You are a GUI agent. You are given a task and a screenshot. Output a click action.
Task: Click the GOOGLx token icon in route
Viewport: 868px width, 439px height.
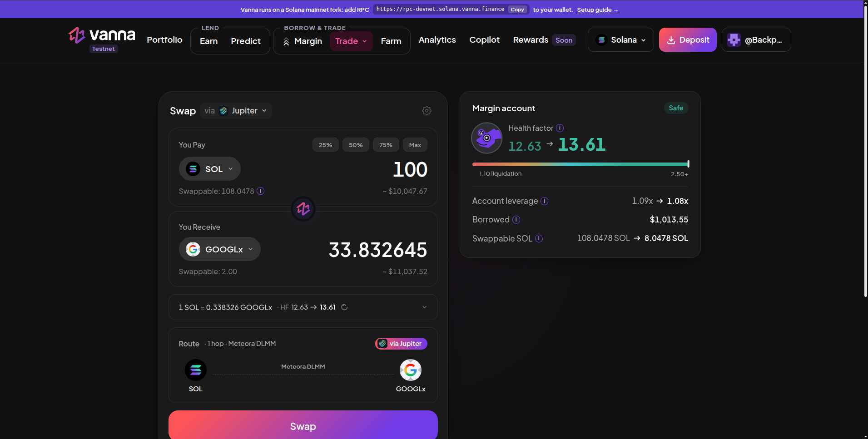click(x=411, y=370)
